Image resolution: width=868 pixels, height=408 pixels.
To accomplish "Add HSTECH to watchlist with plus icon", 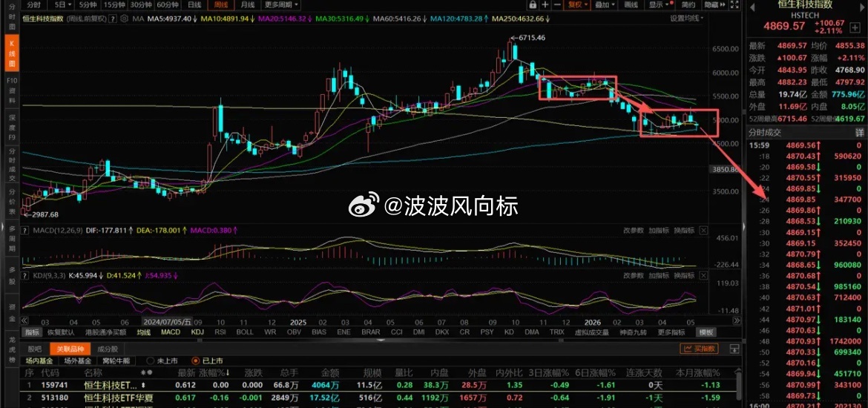I will [x=855, y=27].
